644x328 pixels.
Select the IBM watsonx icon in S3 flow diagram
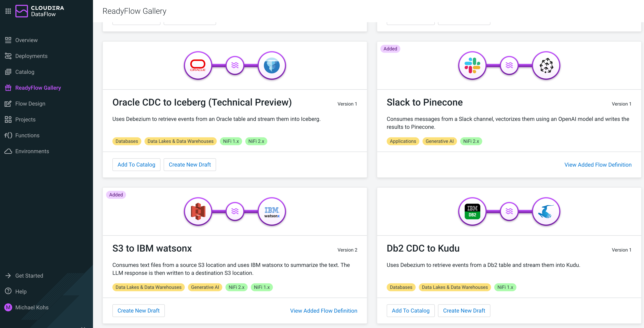pyautogui.click(x=272, y=212)
